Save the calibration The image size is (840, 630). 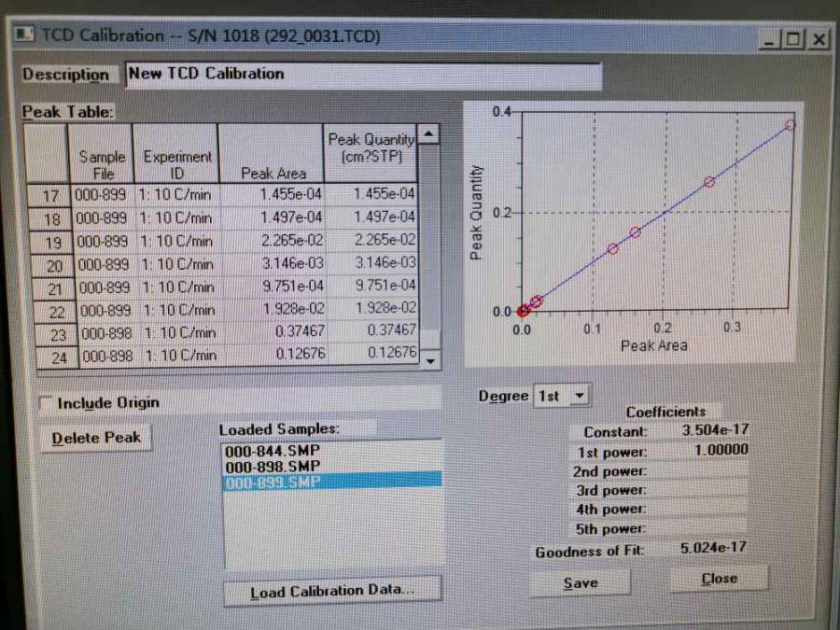580,582
